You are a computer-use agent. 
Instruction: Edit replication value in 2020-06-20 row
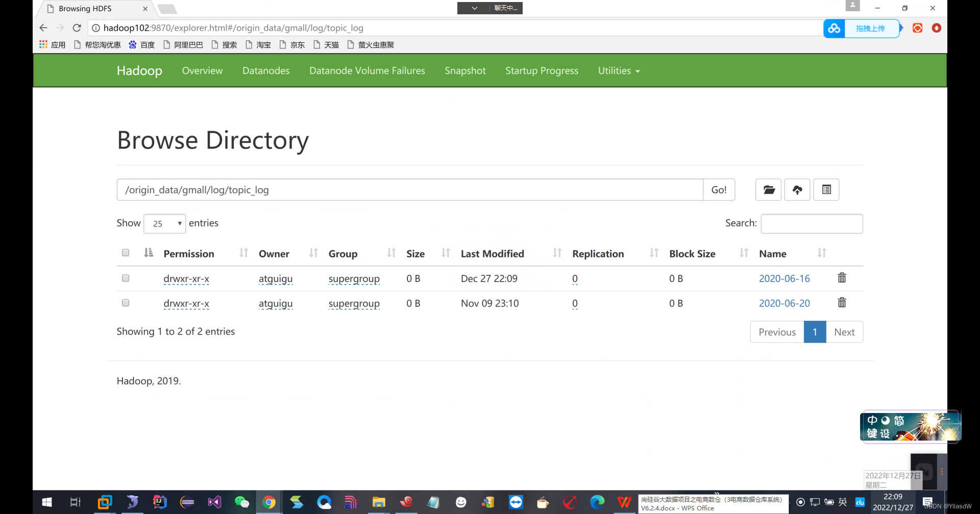[x=575, y=304]
